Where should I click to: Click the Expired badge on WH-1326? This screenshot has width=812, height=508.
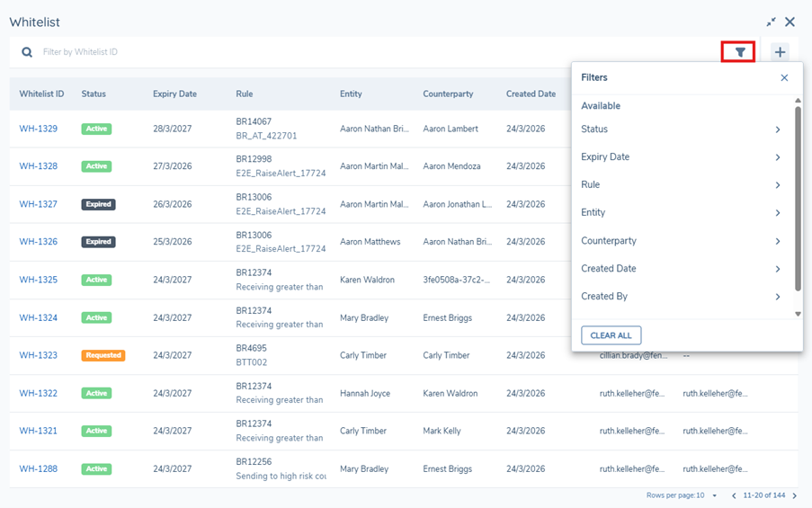tap(98, 242)
